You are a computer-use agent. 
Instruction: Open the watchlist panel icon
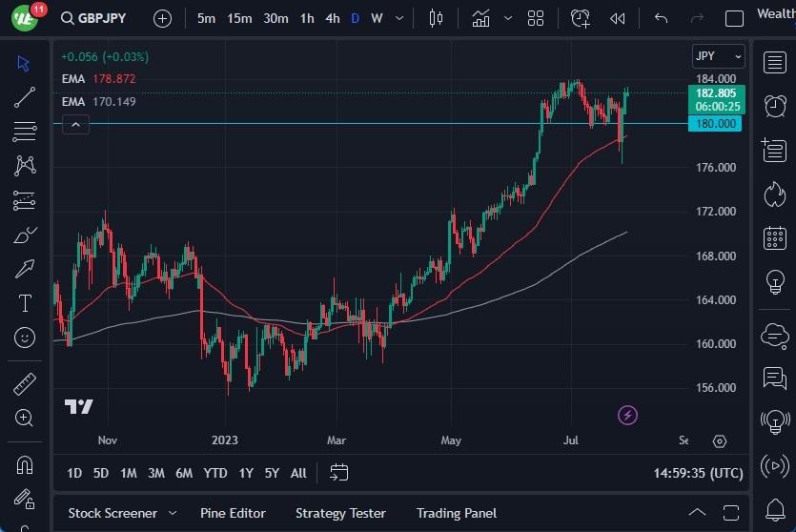(774, 63)
